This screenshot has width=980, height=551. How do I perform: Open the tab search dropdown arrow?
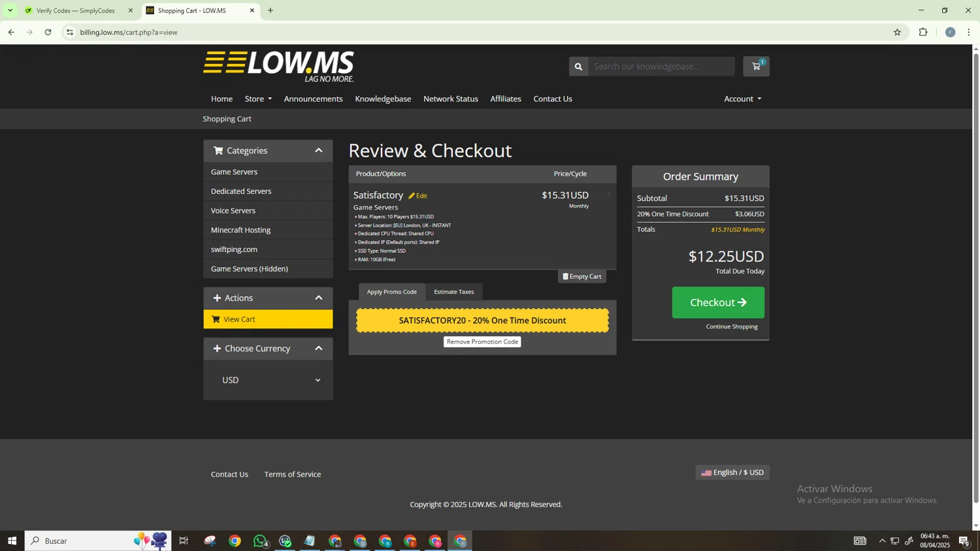pos(10,10)
